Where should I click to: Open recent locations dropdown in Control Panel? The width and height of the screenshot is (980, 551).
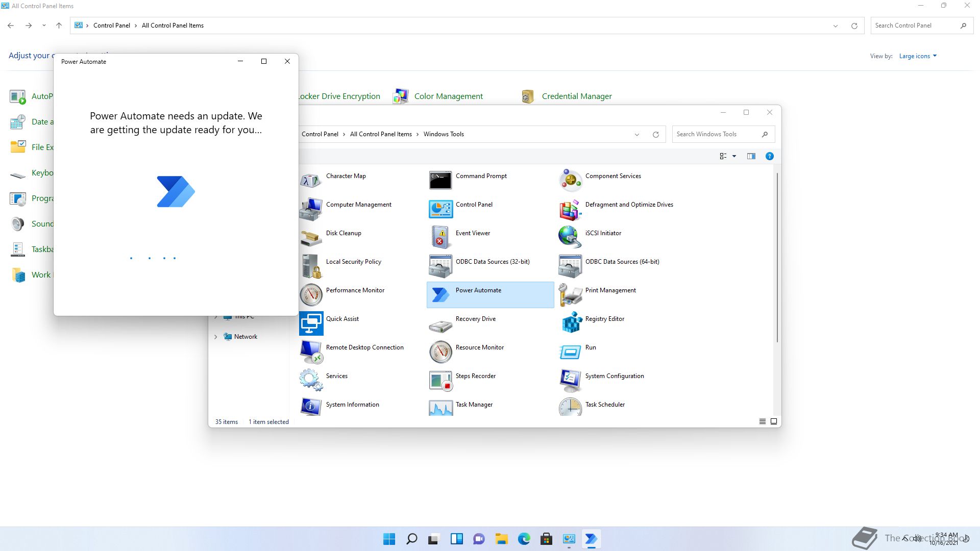click(44, 26)
